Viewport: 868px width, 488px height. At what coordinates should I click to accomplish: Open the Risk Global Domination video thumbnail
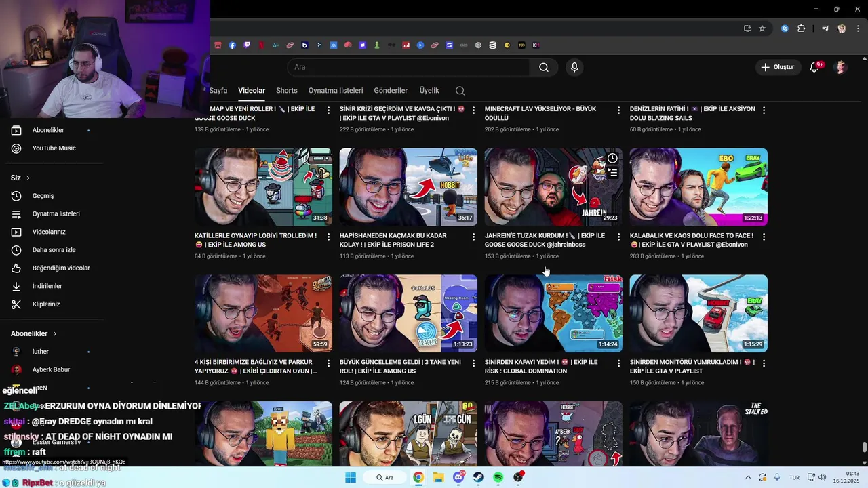click(553, 313)
